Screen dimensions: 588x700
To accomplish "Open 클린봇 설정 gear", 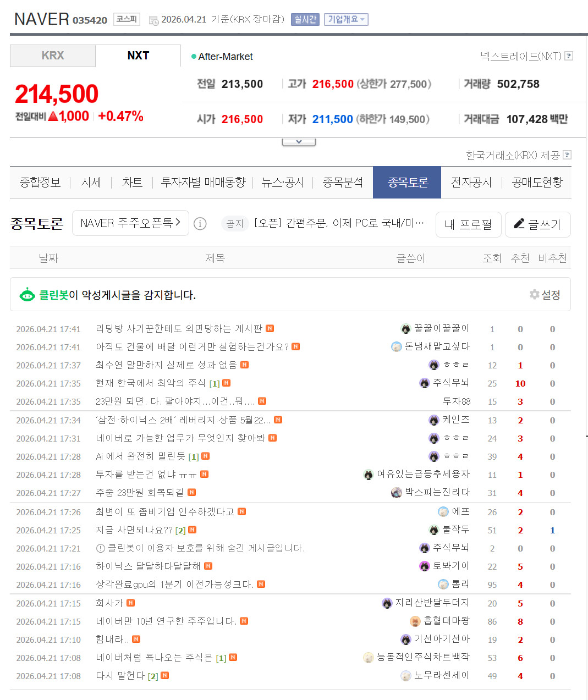I will [x=545, y=295].
